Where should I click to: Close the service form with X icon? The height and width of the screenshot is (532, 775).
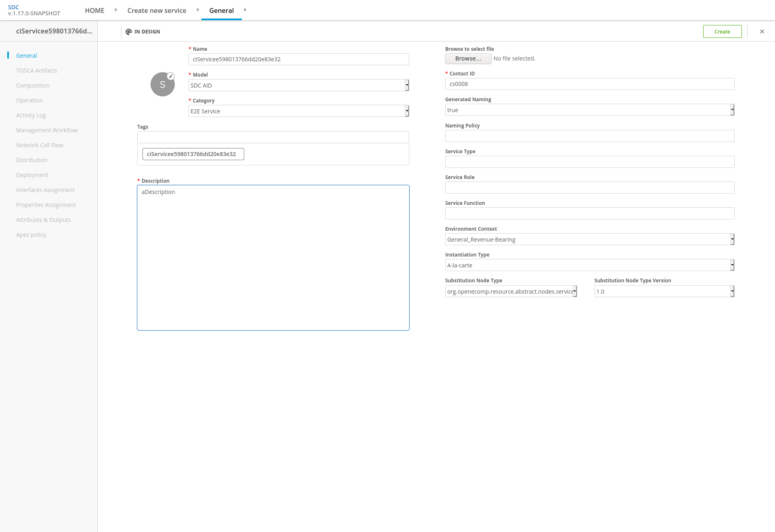coord(762,31)
